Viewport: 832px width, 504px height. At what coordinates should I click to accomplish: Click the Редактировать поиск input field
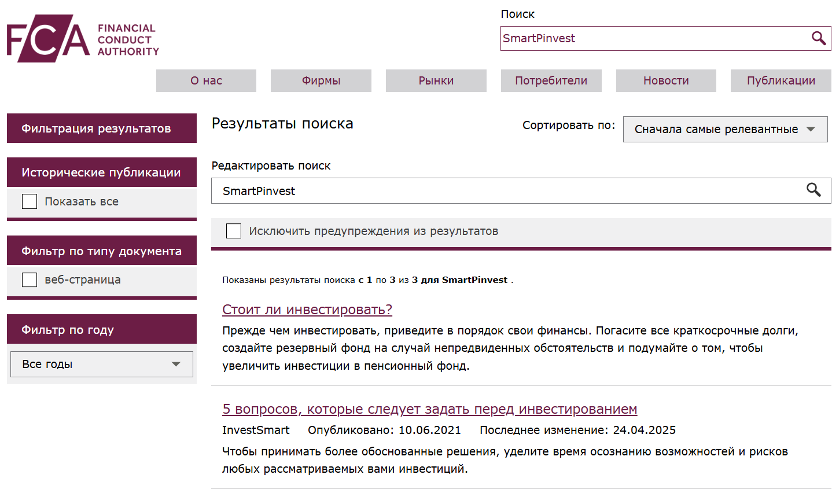click(509, 190)
